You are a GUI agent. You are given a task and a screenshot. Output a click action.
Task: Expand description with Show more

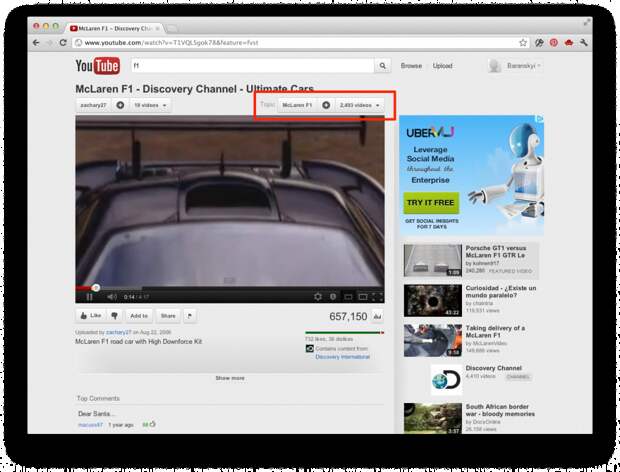click(230, 378)
